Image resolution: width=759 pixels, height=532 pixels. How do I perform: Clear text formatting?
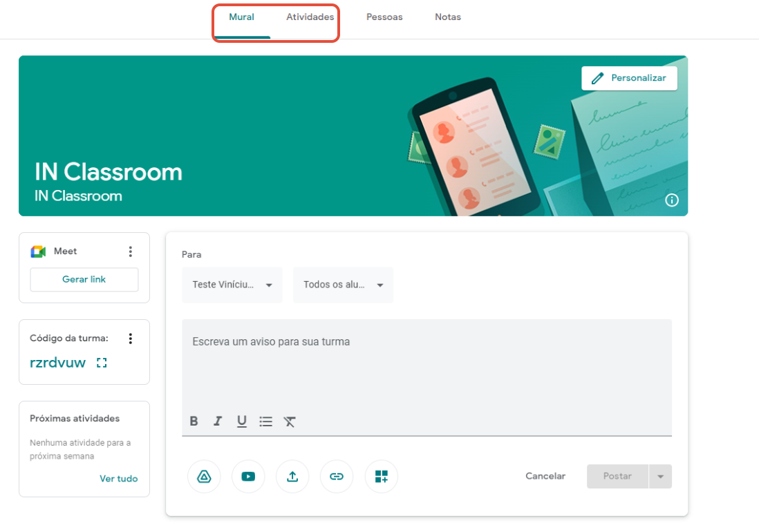(290, 421)
